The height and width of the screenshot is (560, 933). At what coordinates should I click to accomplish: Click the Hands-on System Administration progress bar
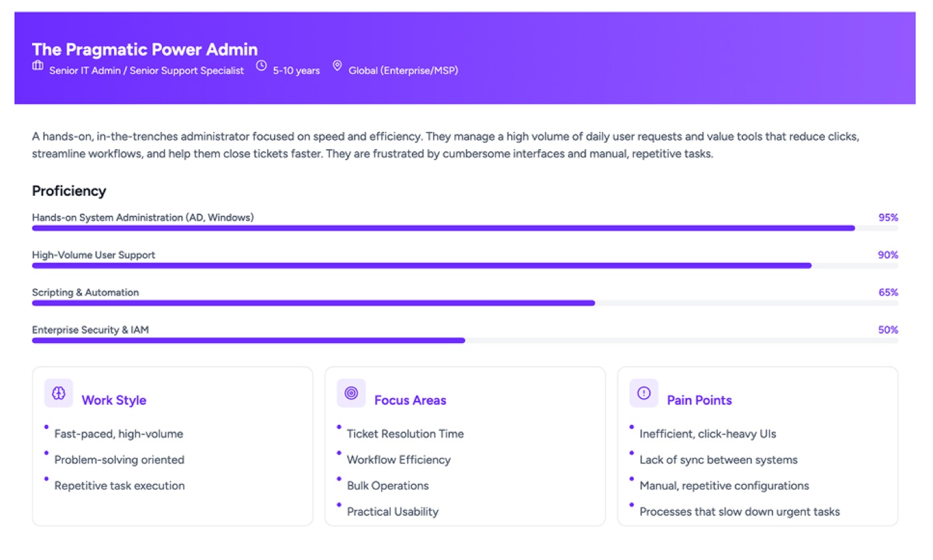coord(465,228)
